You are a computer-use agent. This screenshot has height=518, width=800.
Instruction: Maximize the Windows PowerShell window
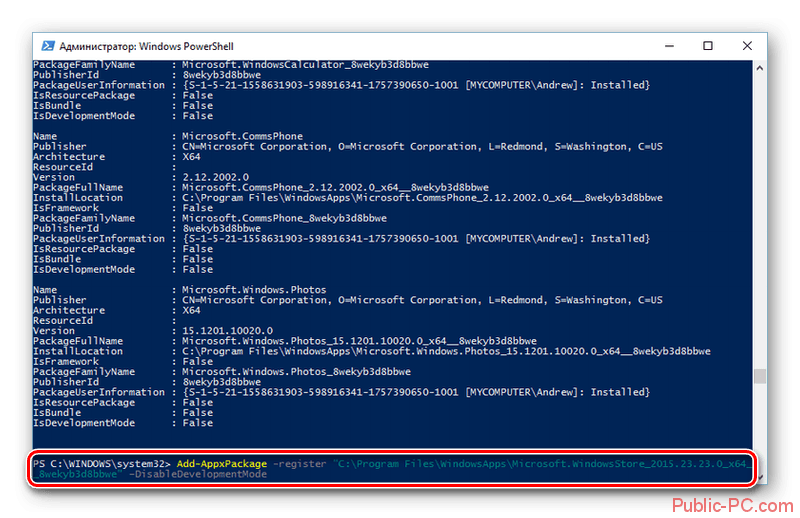708,46
